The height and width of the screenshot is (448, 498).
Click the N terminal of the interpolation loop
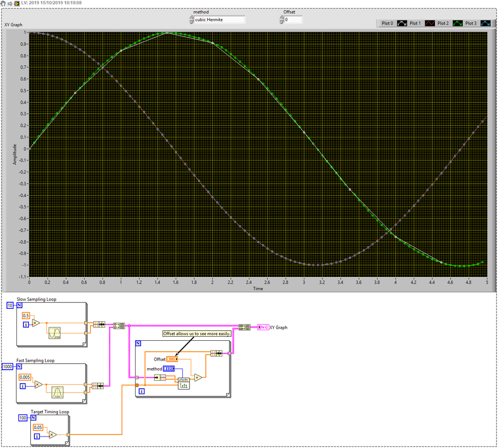pos(138,343)
